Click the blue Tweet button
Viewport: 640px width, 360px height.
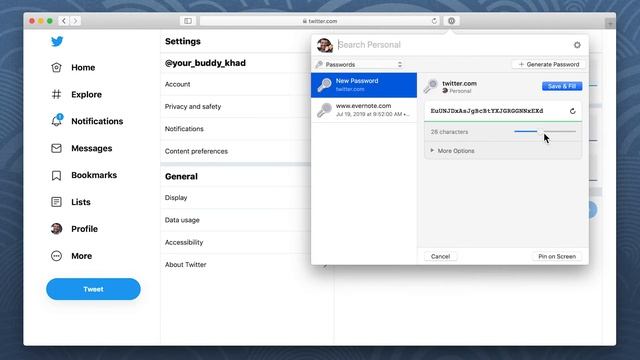pos(93,289)
